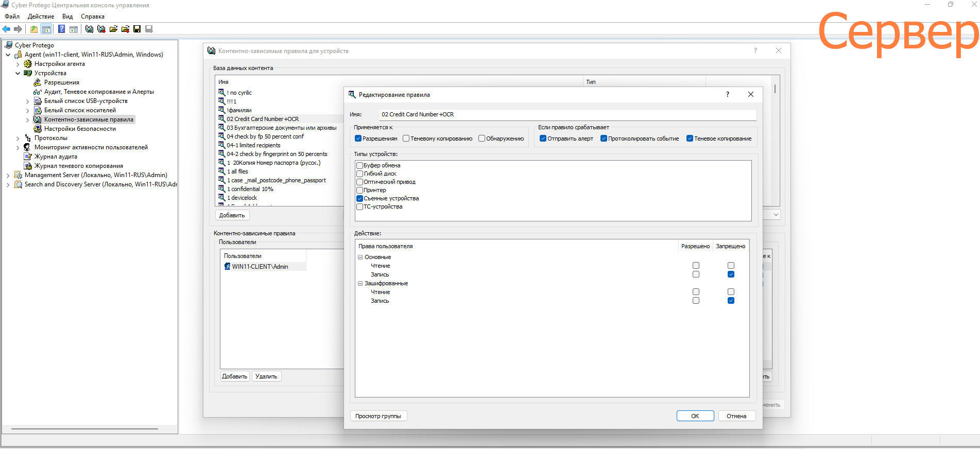Tick Разрешено for Зашифрованные Запись
Viewport: 980px width, 449px height.
(696, 301)
